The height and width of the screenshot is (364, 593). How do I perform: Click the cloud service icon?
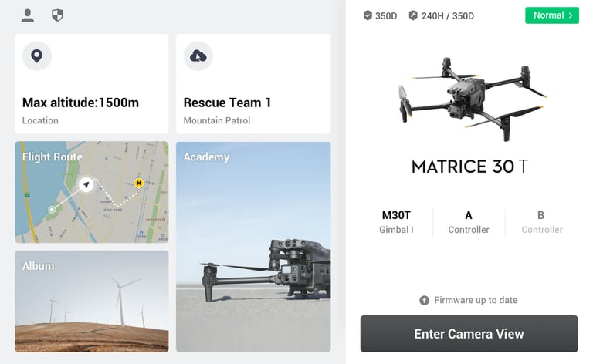(x=198, y=56)
